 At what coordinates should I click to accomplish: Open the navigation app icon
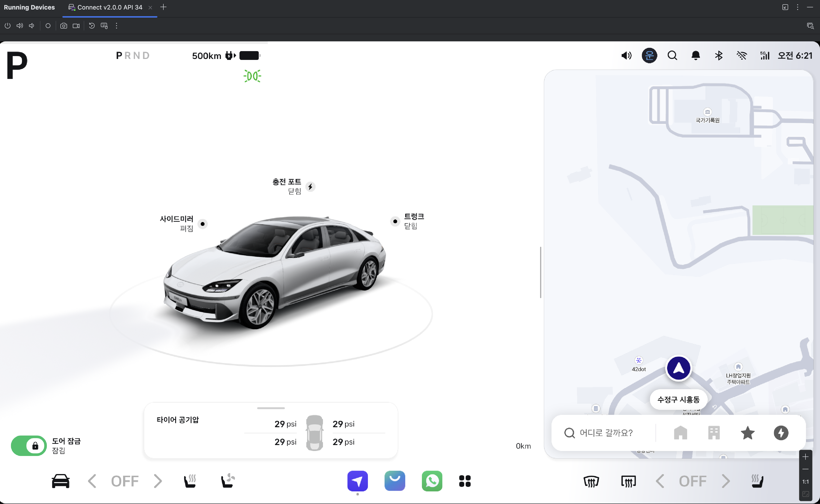tap(357, 481)
